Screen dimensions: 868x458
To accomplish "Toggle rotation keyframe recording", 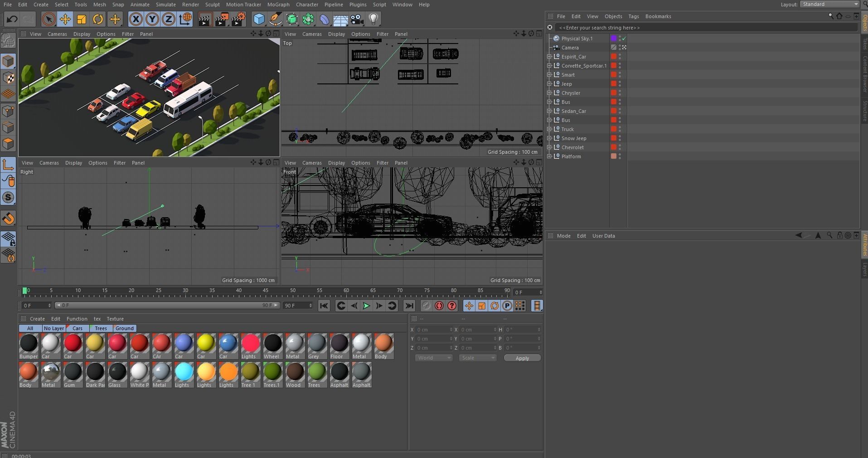I will point(495,306).
